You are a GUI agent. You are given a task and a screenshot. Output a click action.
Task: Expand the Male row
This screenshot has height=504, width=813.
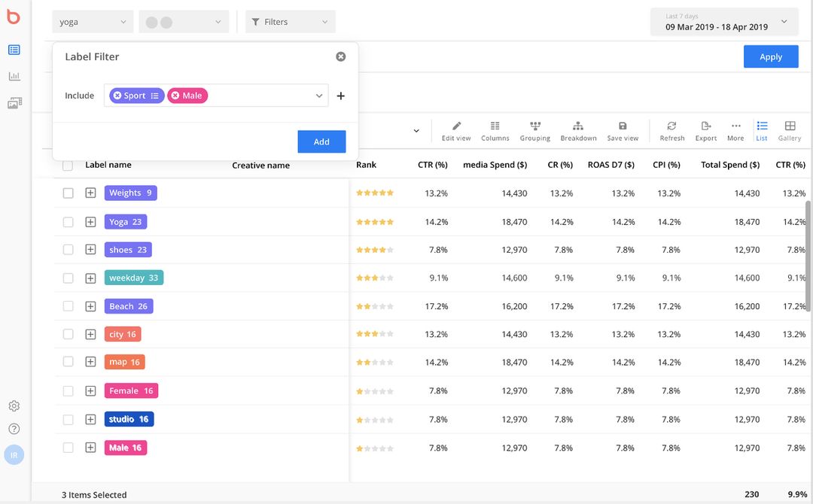[x=91, y=448]
